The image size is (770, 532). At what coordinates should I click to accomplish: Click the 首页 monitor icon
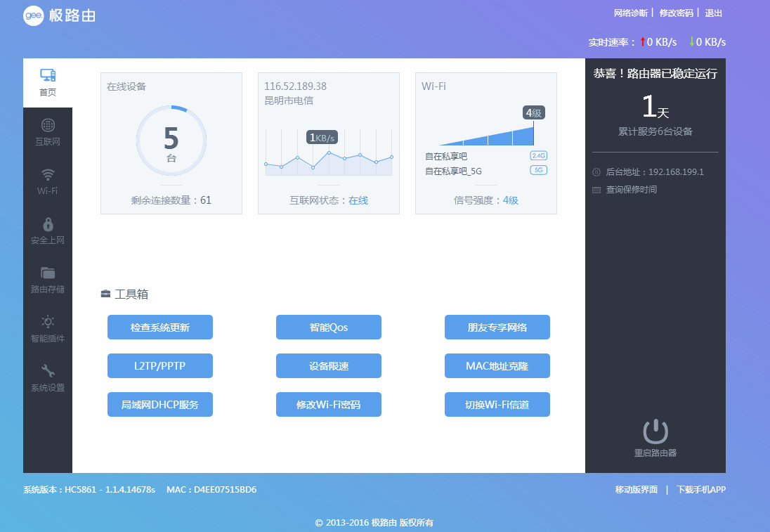tap(48, 76)
